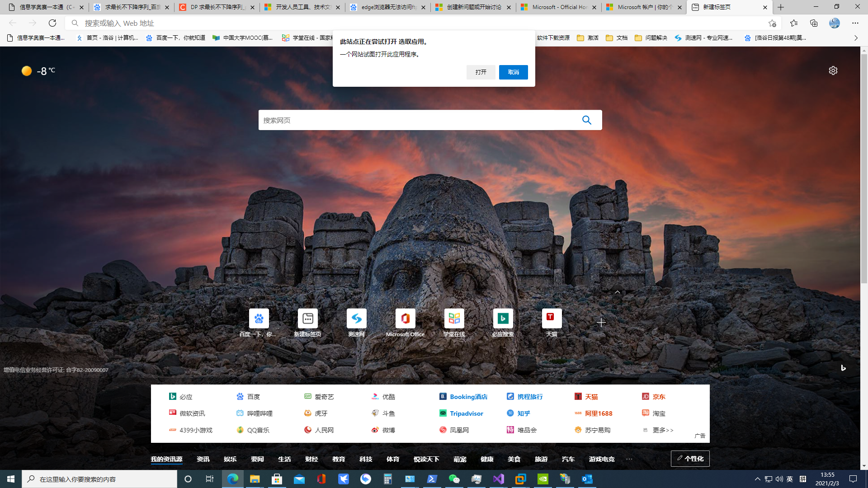Click the Bing logo on background image

843,368
